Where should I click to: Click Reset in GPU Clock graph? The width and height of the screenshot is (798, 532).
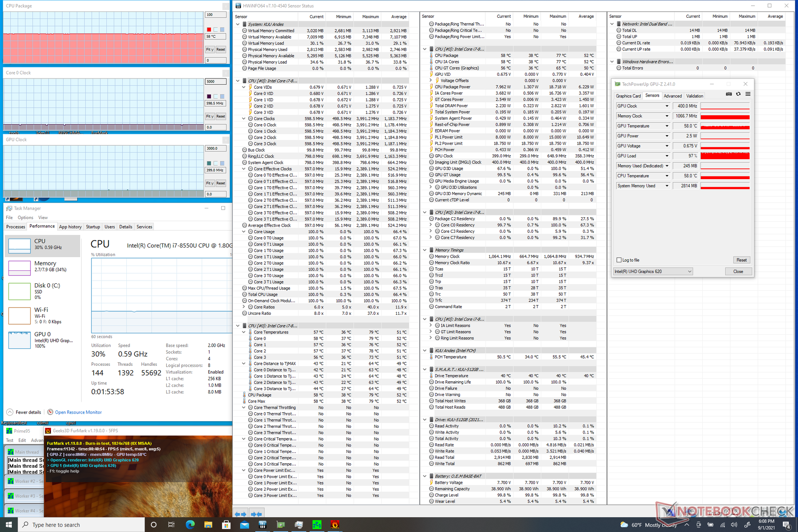pyautogui.click(x=221, y=183)
